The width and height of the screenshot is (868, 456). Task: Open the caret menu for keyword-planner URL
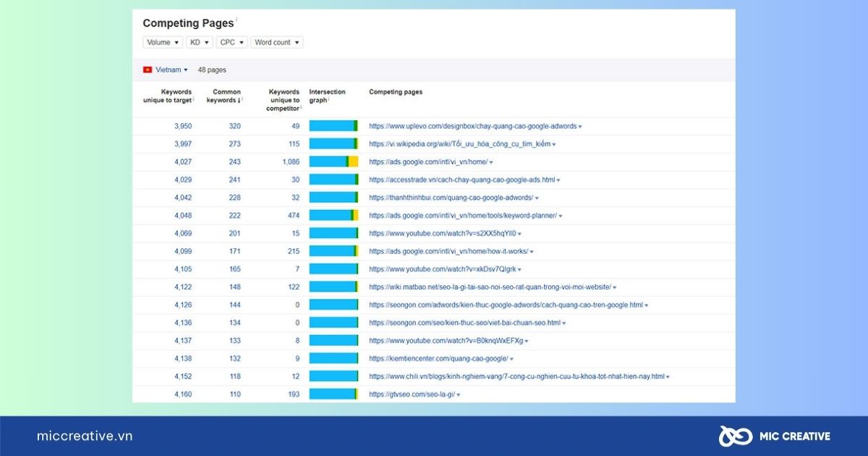561,216
